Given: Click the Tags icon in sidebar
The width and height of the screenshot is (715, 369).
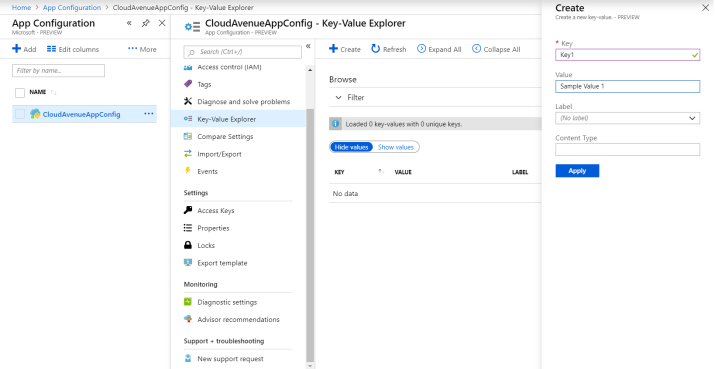Looking at the screenshot, I should (188, 84).
